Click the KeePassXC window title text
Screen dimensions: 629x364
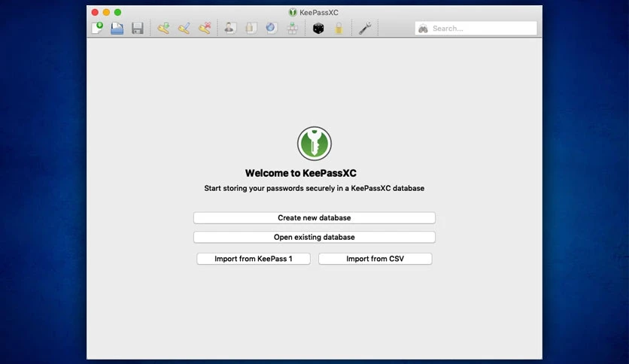point(319,13)
